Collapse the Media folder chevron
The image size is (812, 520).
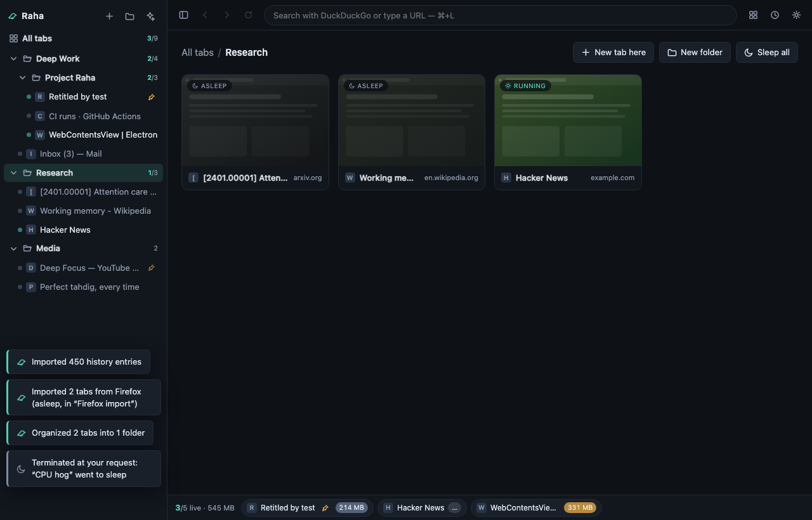14,249
